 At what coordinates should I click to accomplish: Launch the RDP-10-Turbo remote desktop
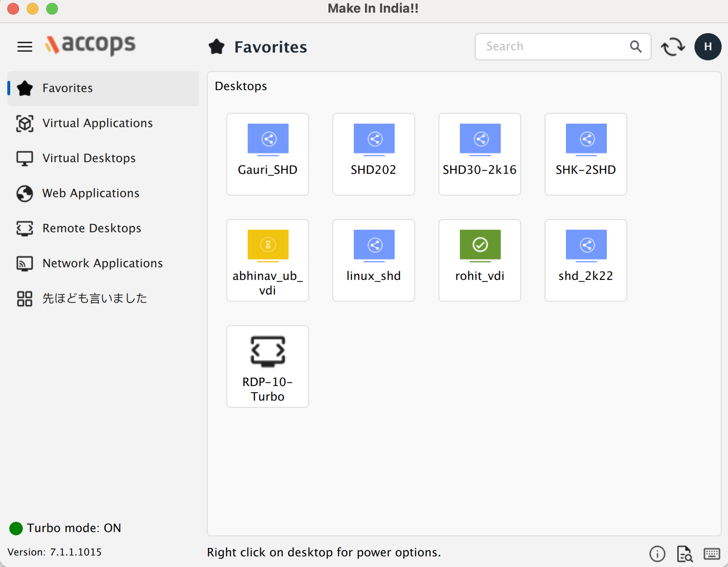268,366
